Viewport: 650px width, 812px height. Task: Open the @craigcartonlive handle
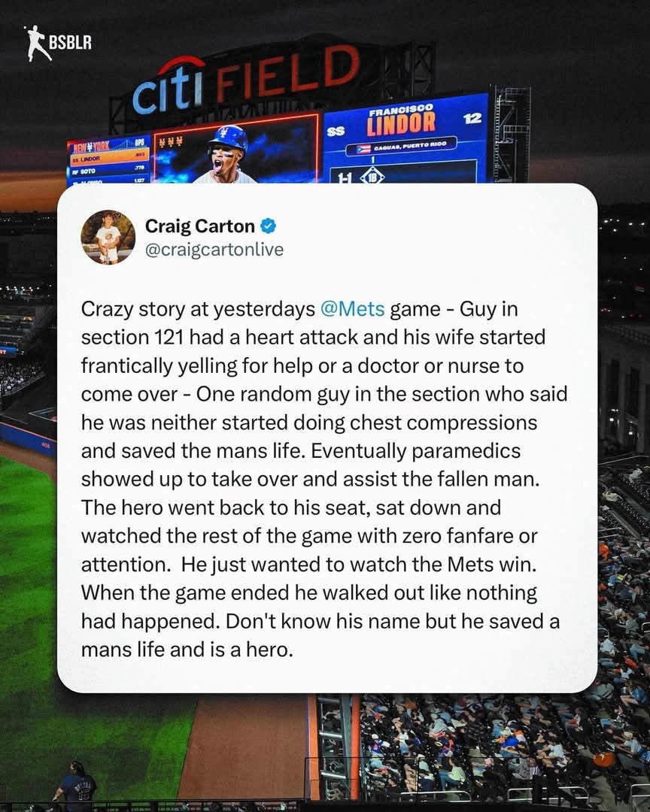[214, 249]
